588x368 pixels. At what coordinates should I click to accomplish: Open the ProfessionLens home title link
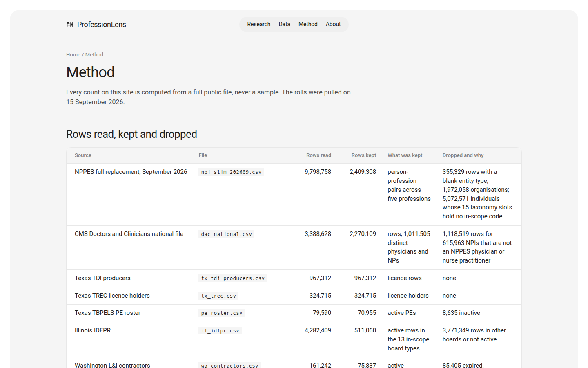coord(102,25)
